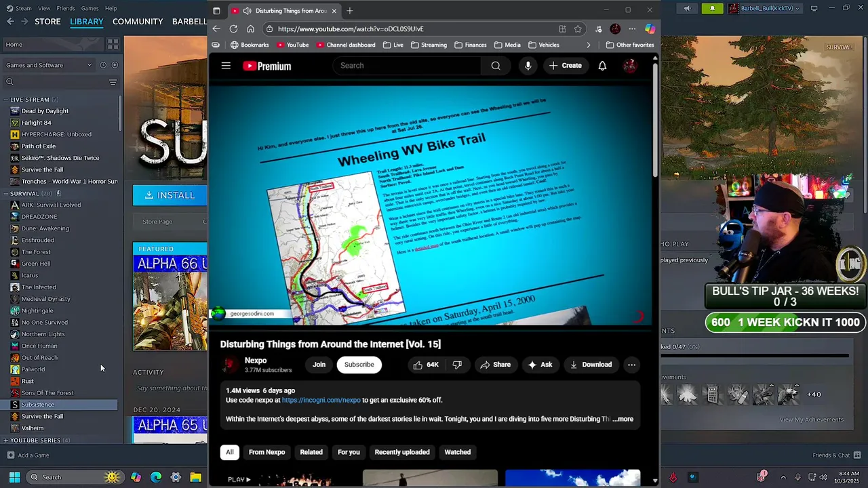
Task: Open the browser tab actions menu
Action: (216, 11)
